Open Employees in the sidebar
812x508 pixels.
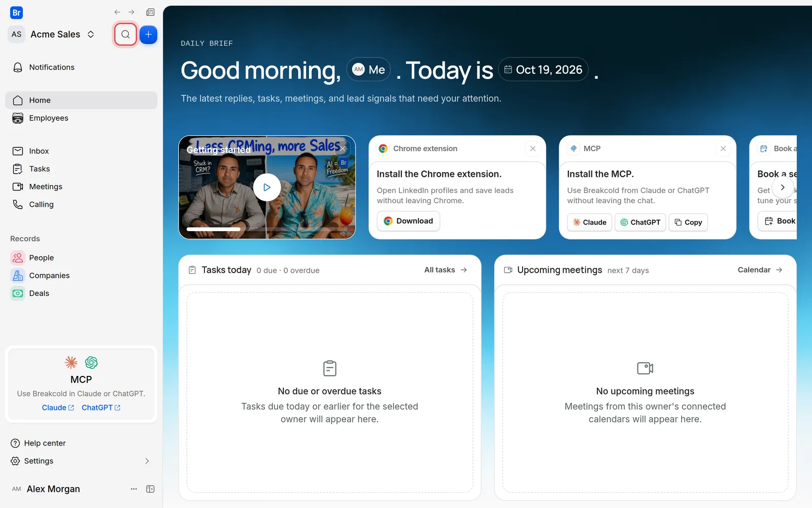81,118
